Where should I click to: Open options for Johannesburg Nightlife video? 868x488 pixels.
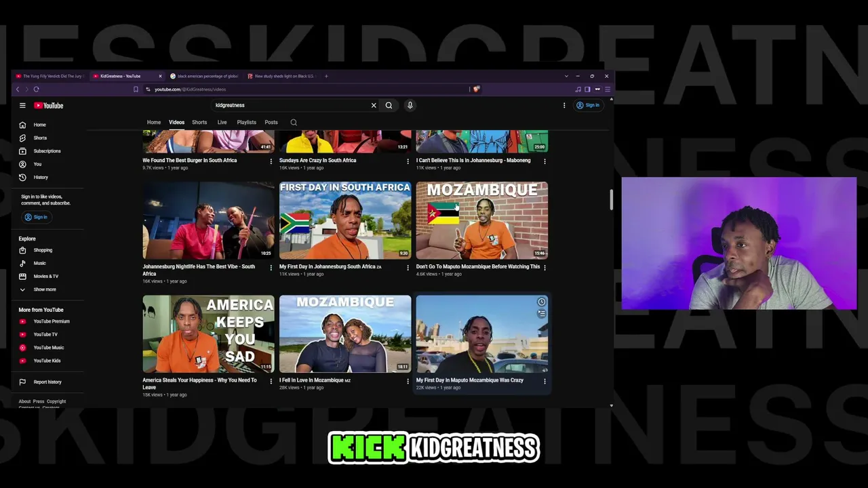coord(271,268)
